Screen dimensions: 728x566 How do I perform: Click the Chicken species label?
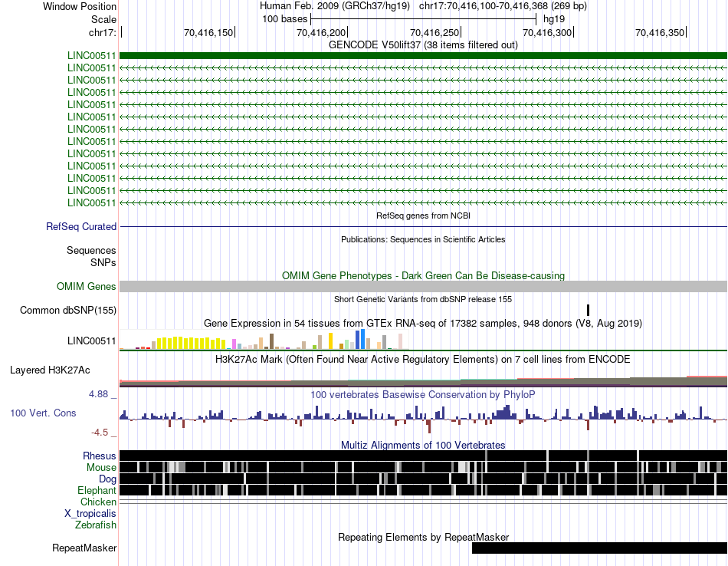(x=98, y=502)
